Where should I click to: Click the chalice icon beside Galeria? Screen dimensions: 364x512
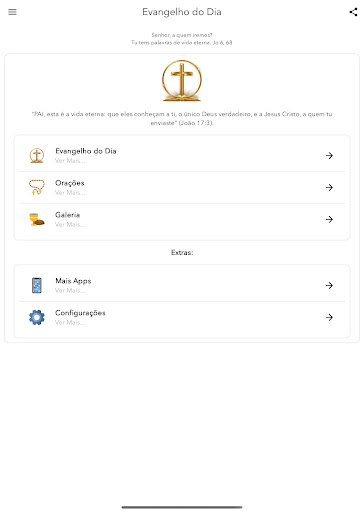tap(37, 219)
